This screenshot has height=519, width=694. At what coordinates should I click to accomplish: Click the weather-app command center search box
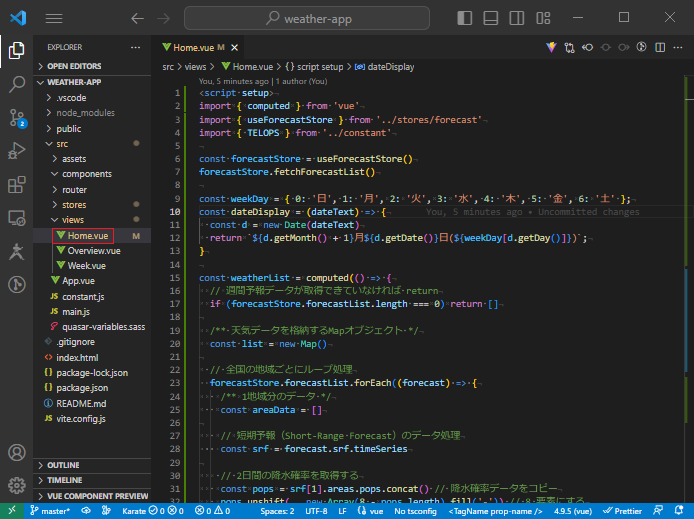click(x=307, y=18)
